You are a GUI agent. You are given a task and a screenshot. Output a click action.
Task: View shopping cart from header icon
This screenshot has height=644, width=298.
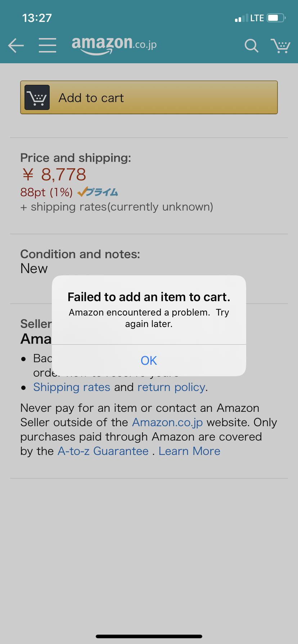[280, 46]
